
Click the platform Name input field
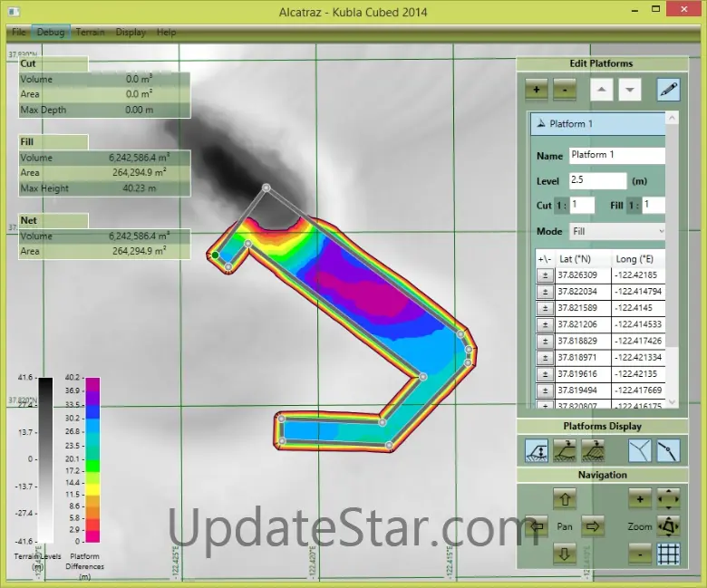point(617,156)
